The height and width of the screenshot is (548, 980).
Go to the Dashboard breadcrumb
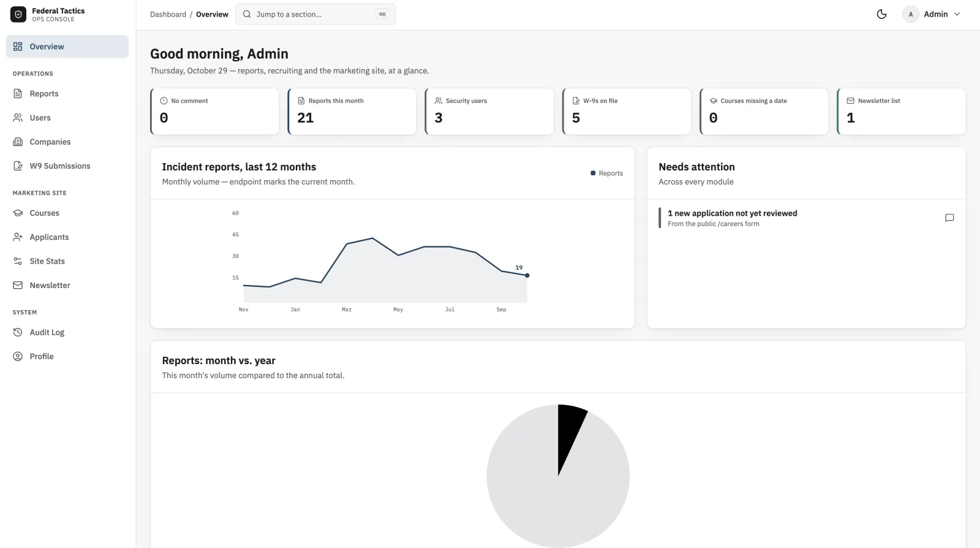coord(168,14)
